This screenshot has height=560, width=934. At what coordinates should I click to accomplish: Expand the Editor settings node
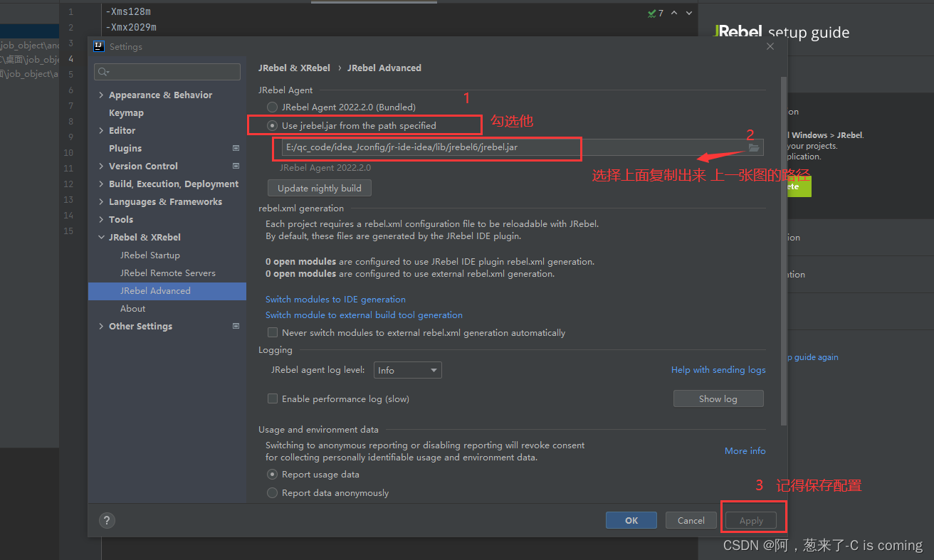[101, 130]
